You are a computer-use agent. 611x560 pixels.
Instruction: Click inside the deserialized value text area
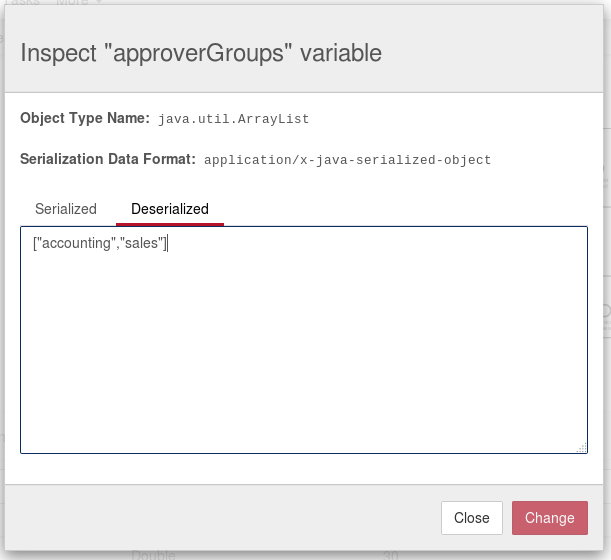pyautogui.click(x=304, y=340)
